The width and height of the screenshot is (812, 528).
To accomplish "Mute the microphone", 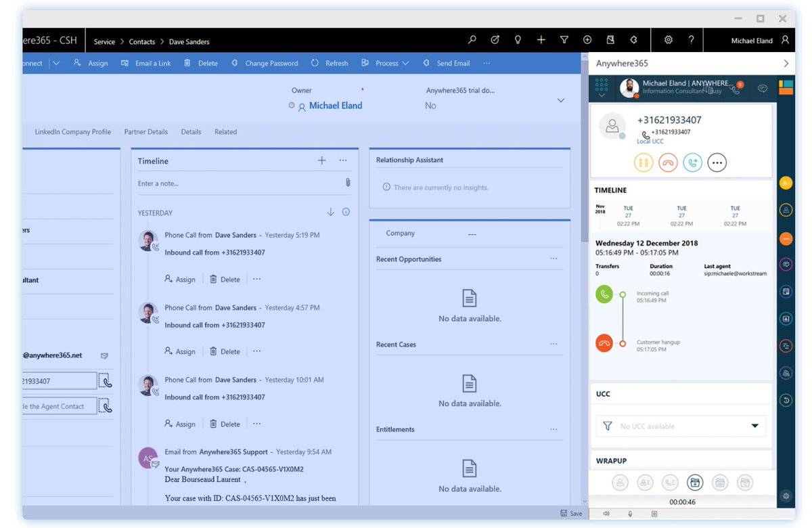I will click(x=630, y=514).
